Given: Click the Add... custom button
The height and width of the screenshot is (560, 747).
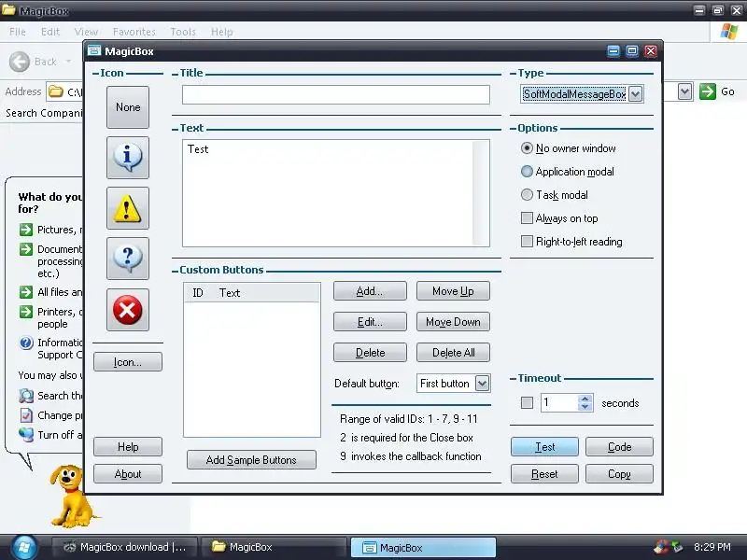Looking at the screenshot, I should pos(370,291).
